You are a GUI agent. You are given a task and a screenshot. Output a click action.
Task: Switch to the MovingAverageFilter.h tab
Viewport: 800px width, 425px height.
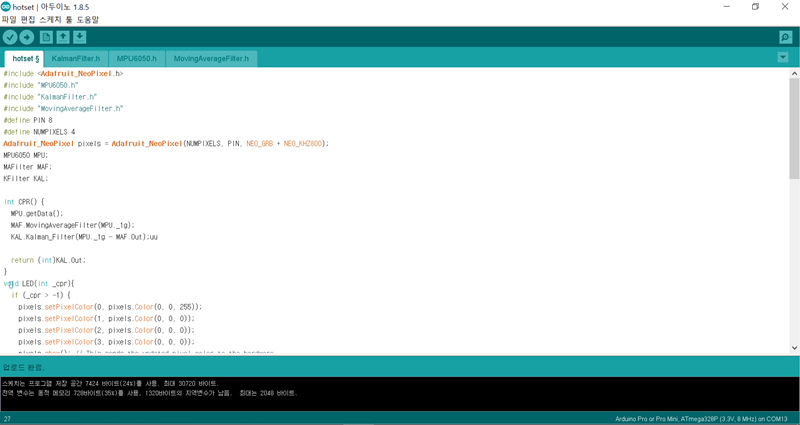pyautogui.click(x=211, y=59)
